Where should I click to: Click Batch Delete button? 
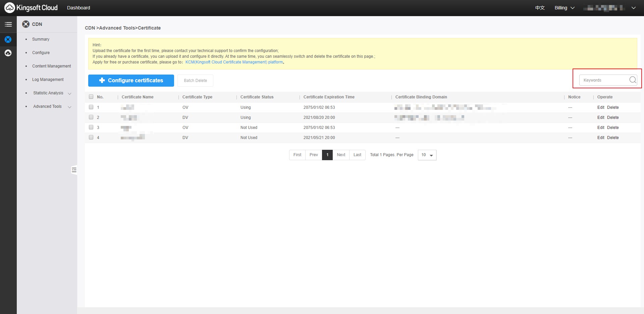coord(195,81)
